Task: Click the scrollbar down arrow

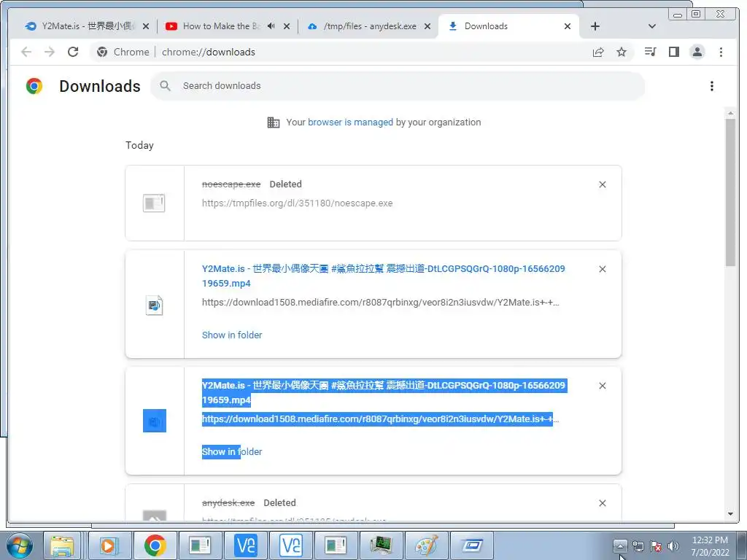Action: pyautogui.click(x=730, y=514)
